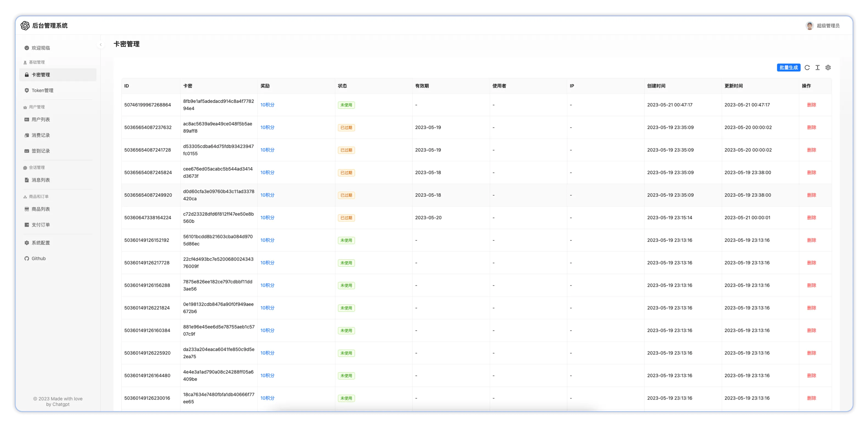Delete row with ID 50365654087241728
The width and height of the screenshot is (868, 432).
[x=811, y=150]
